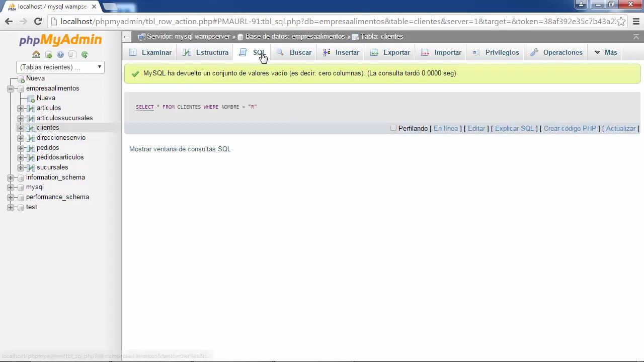This screenshot has width=644, height=362.
Task: Click the information_schema database icon
Action: coord(21,177)
